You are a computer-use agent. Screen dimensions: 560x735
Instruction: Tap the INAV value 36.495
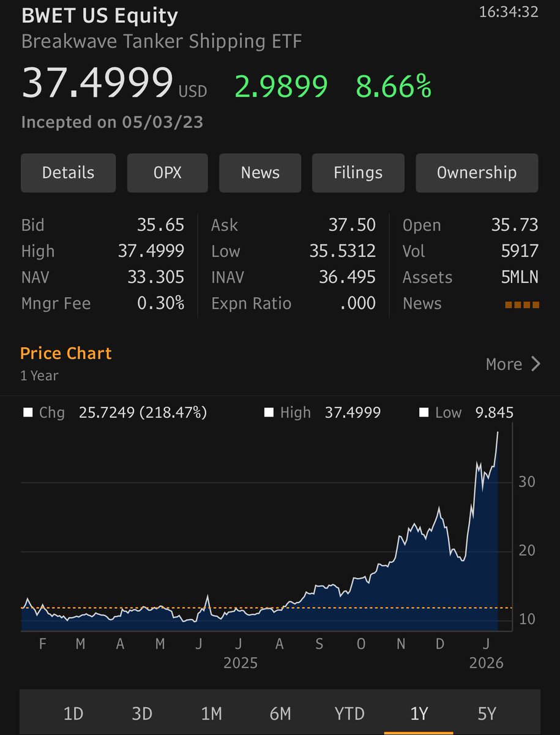(x=347, y=277)
